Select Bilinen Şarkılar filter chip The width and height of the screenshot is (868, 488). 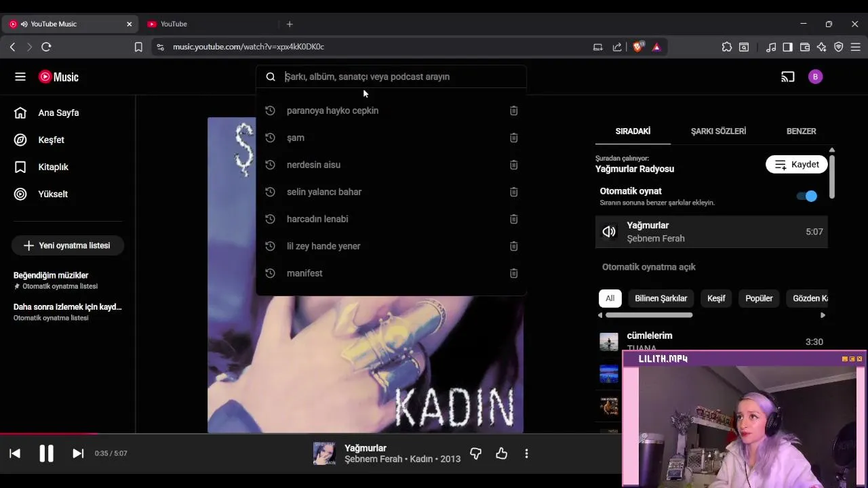pos(661,298)
